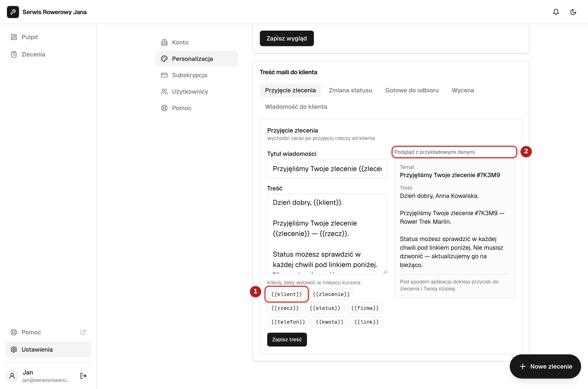Select the Wycena mail tab
588x389 pixels.
[x=463, y=90]
